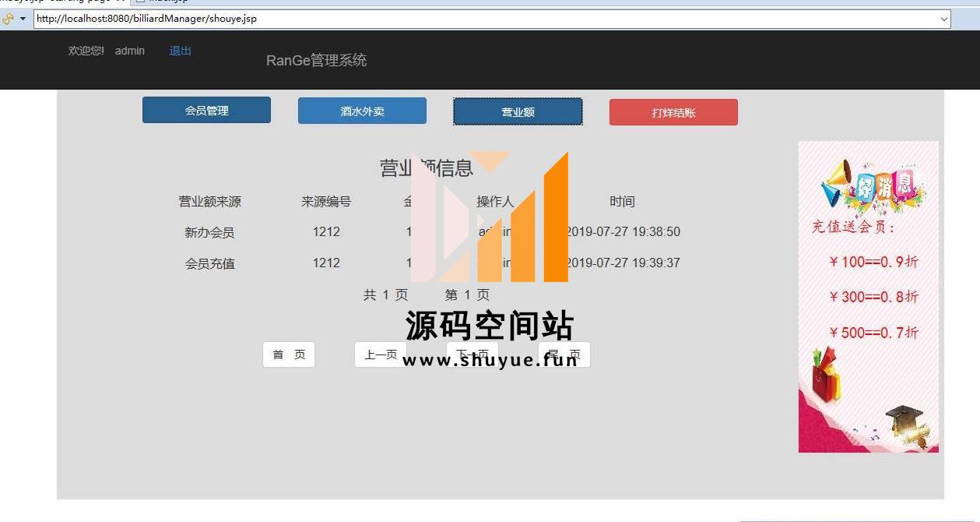Click the 充值送会员 heading in the banner
Viewport: 980px width, 522px height.
pos(854,227)
